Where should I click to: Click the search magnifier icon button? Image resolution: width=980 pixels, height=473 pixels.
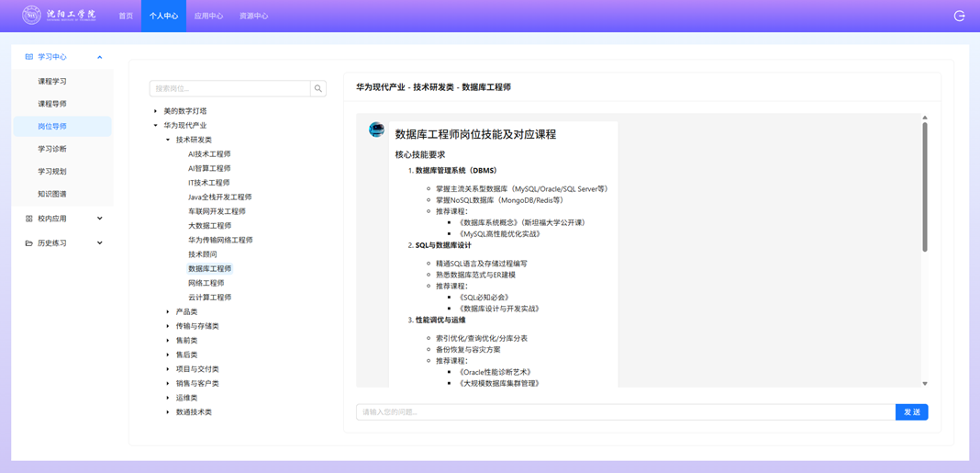coord(318,89)
